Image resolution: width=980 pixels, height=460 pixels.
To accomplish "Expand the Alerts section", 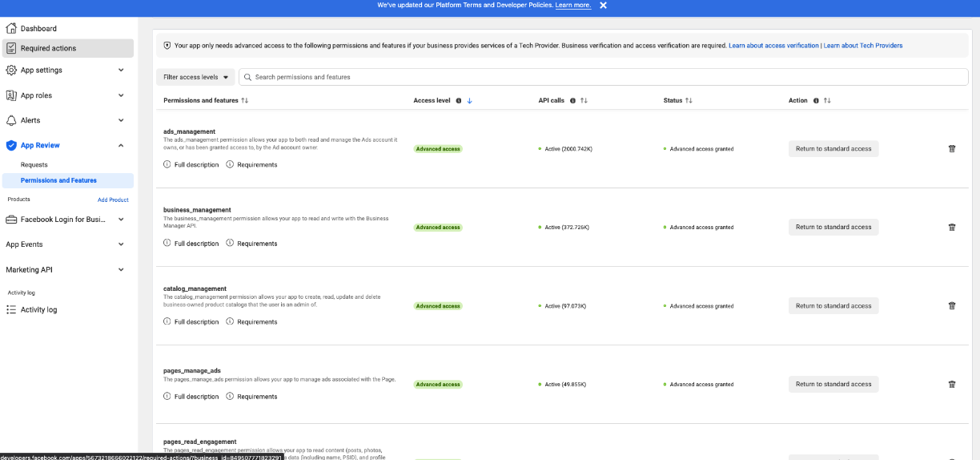I will point(121,120).
